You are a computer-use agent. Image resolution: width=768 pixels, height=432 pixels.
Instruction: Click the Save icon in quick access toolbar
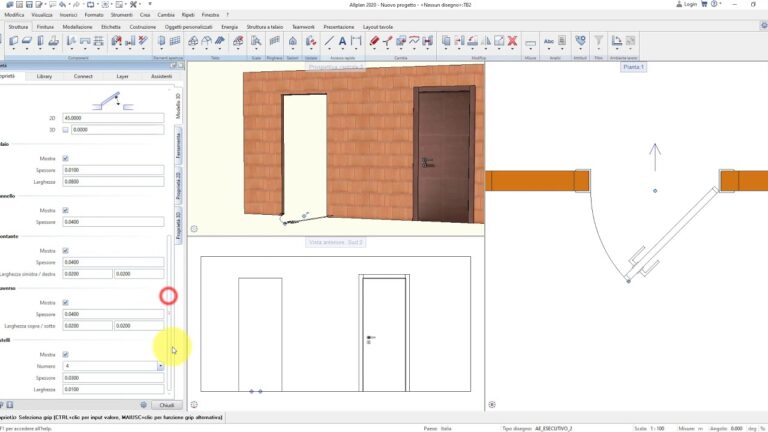(x=29, y=4)
